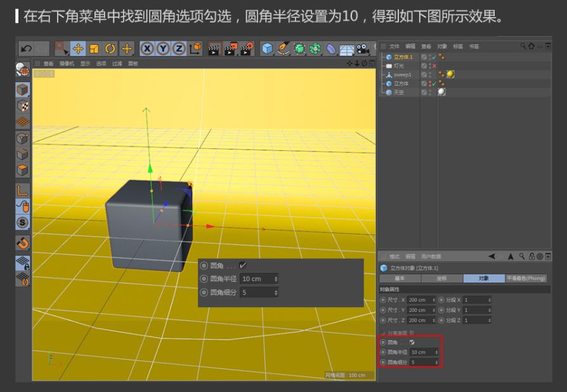The width and height of the screenshot is (567, 392).
Task: Select the Move tool
Action: pyautogui.click(x=78, y=48)
